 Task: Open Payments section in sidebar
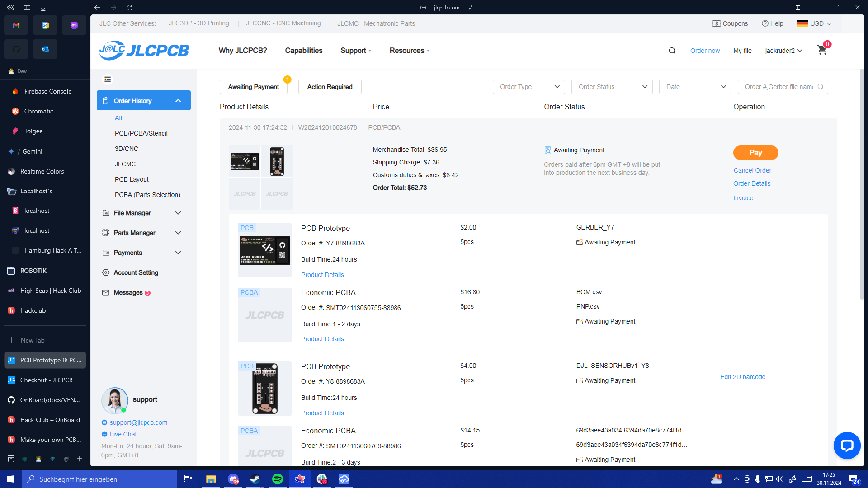coord(128,253)
